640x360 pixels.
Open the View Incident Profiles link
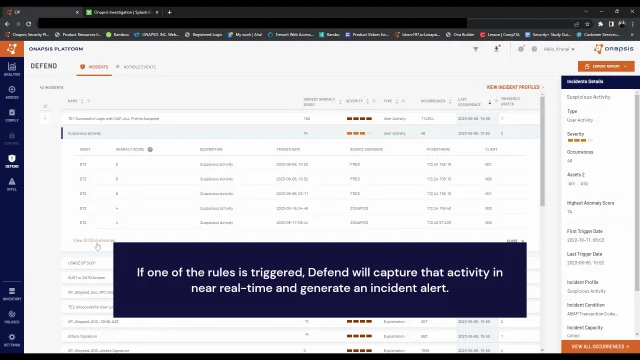tap(515, 87)
